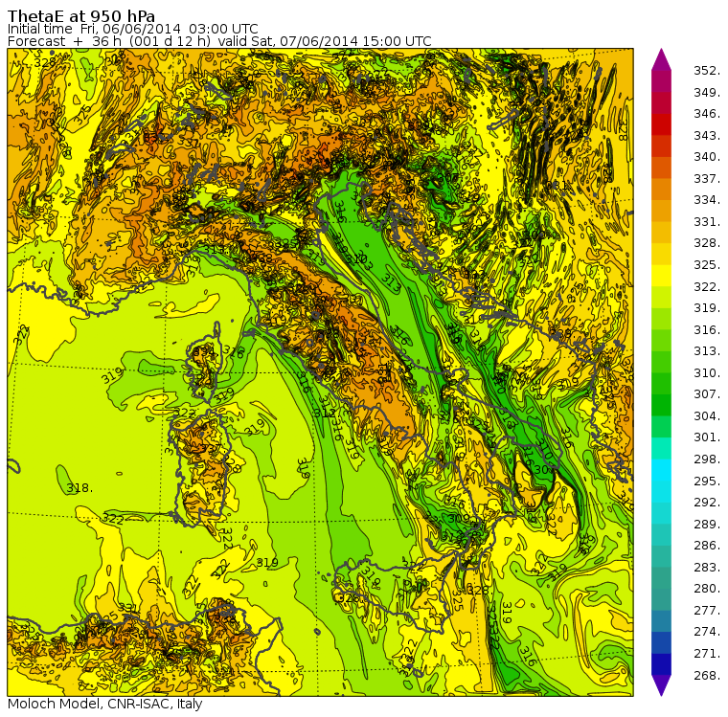
Task: Click the 274. legend value
Action: coord(707,632)
